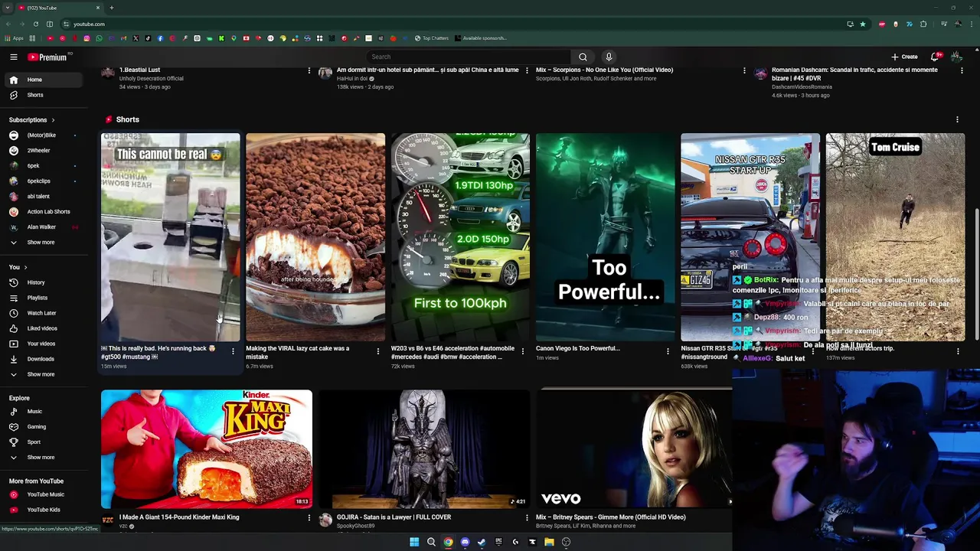
Task: Open options for W203 acceleration short
Action: point(523,351)
